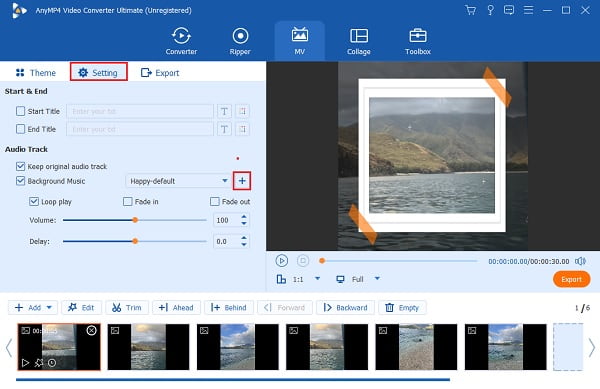Enable the End Title checkbox
The width and height of the screenshot is (600, 389).
(20, 129)
